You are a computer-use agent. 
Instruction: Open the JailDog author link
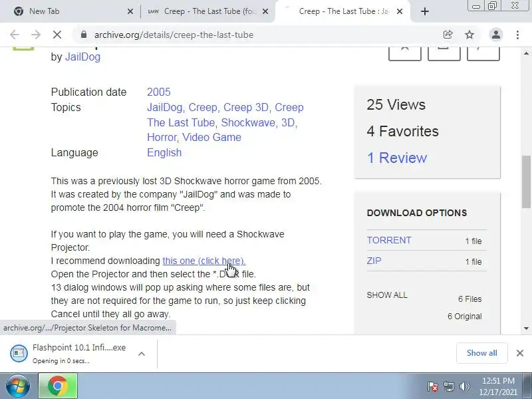pyautogui.click(x=82, y=57)
